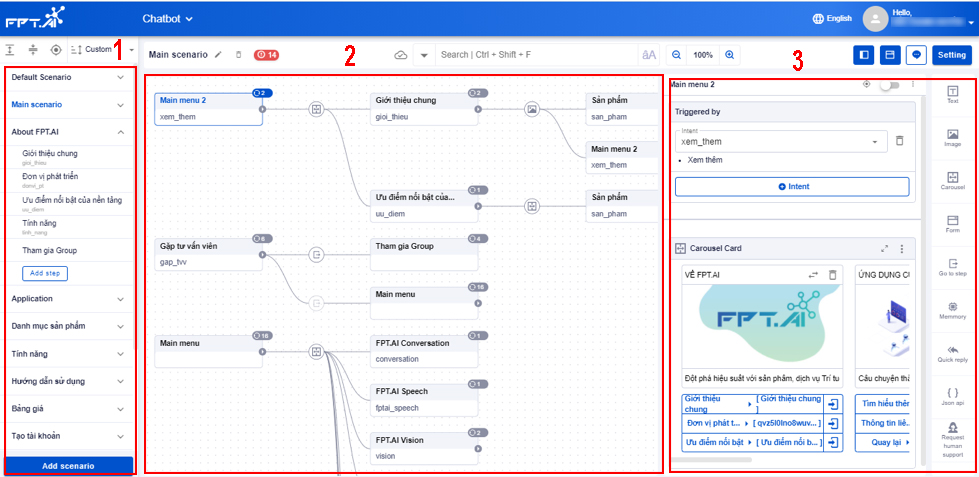The image size is (979, 477).
Task: Expand the Application scenario group
Action: (x=121, y=299)
